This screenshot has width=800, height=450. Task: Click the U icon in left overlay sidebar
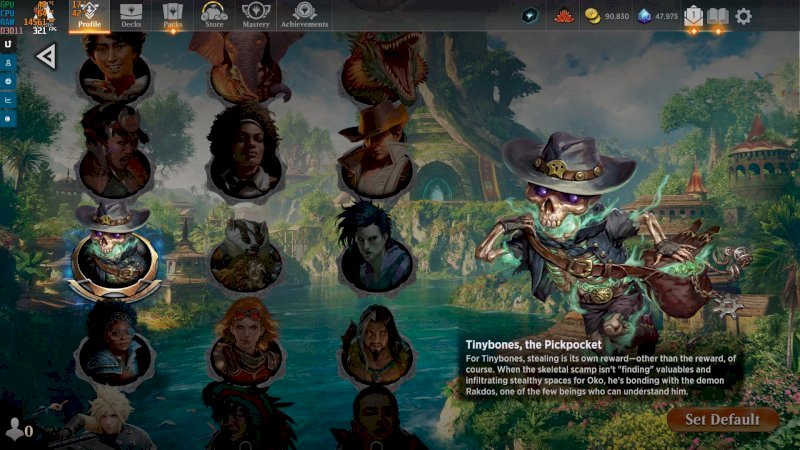[x=8, y=44]
